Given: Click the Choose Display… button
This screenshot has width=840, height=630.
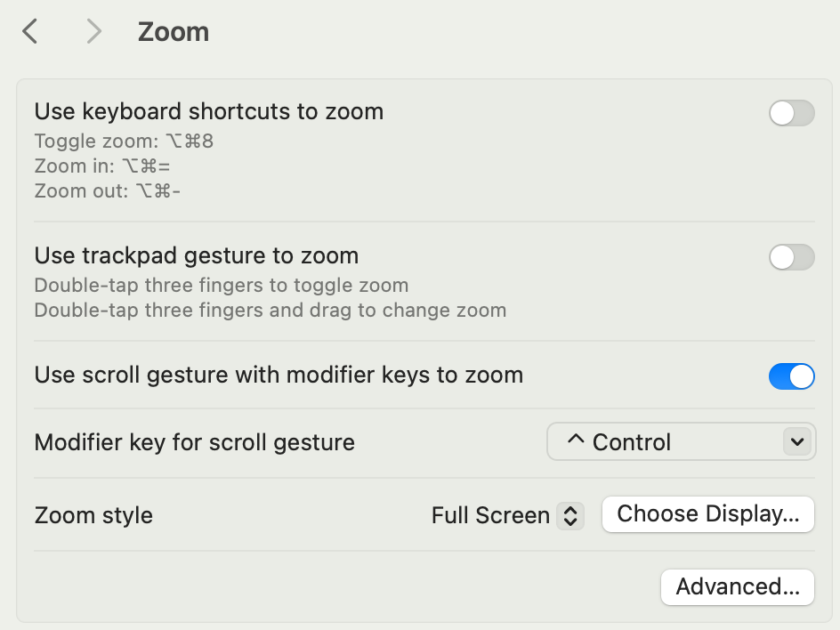Looking at the screenshot, I should point(707,514).
